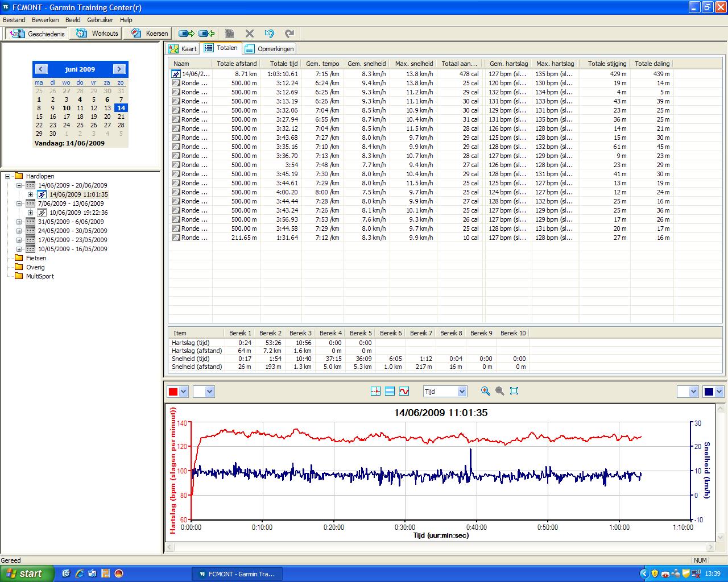Select the running activity icon for 14/06/2009 11:01:35
Image resolution: width=728 pixels, height=582 pixels.
click(x=42, y=194)
